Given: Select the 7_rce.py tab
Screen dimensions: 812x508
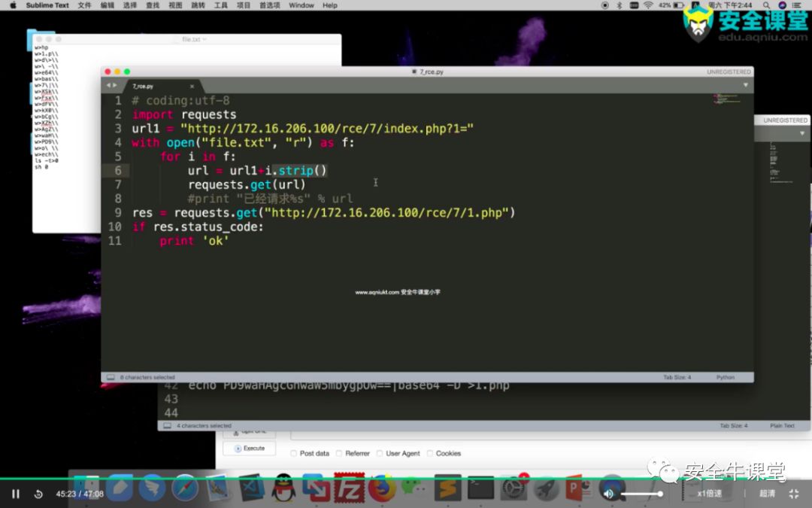Looking at the screenshot, I should (x=162, y=86).
